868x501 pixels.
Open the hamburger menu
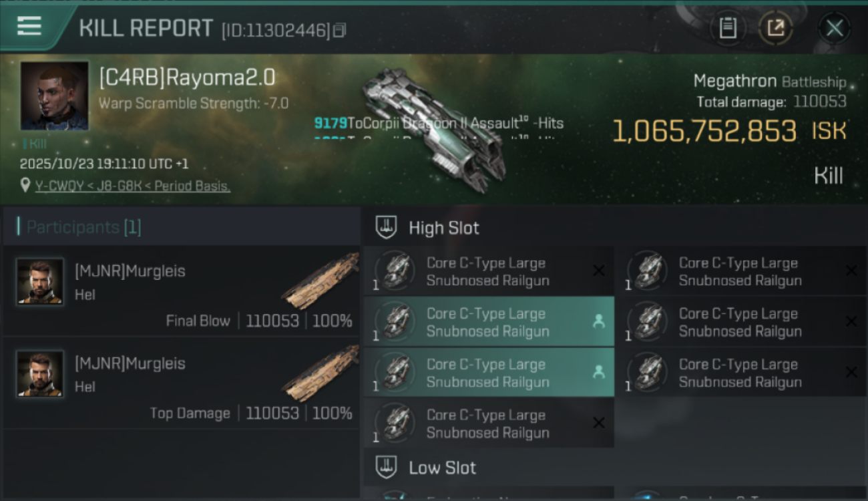pos(29,26)
